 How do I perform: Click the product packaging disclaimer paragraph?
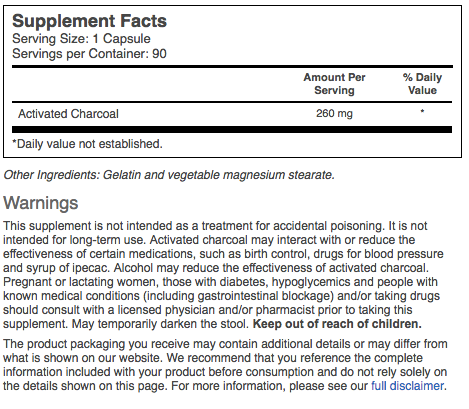pyautogui.click(x=225, y=365)
